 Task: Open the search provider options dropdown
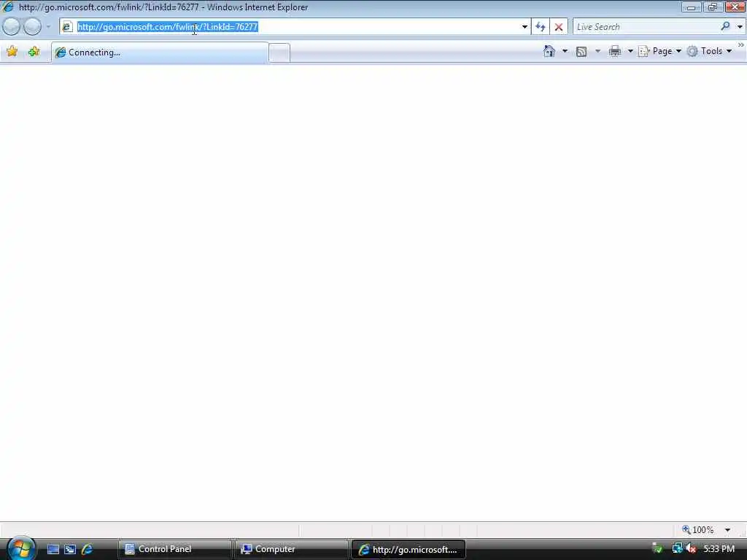coord(740,27)
